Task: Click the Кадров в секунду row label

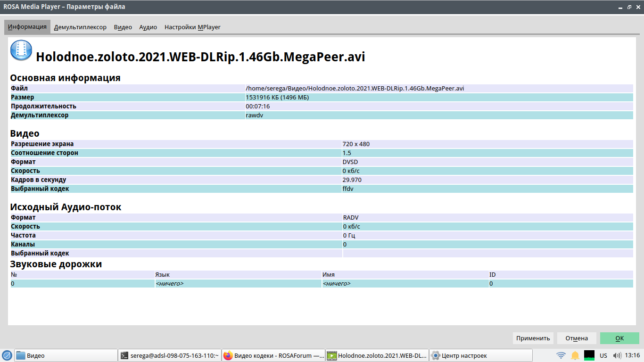Action: click(x=39, y=180)
